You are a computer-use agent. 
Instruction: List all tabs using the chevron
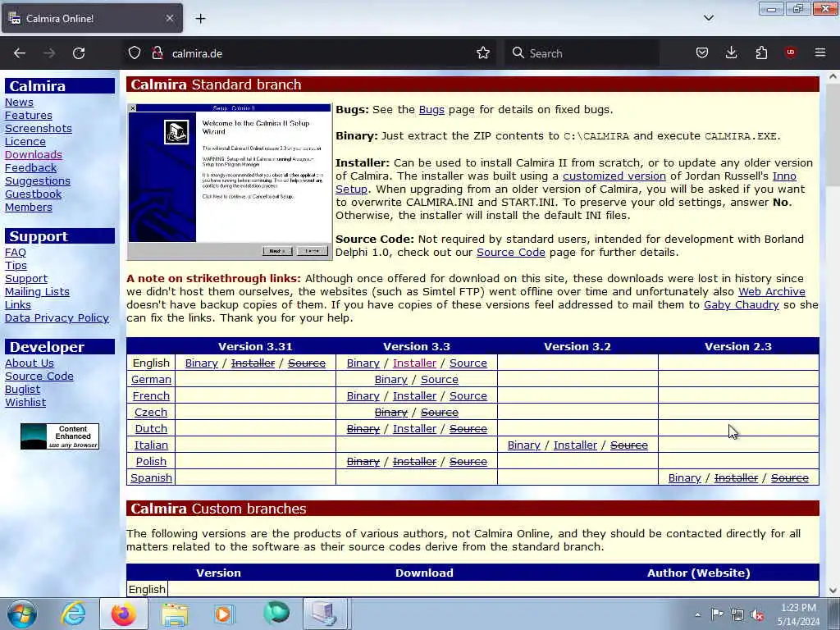coord(709,18)
